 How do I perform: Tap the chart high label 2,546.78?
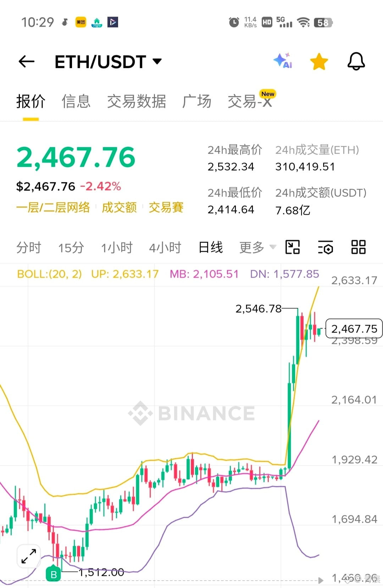coord(259,309)
